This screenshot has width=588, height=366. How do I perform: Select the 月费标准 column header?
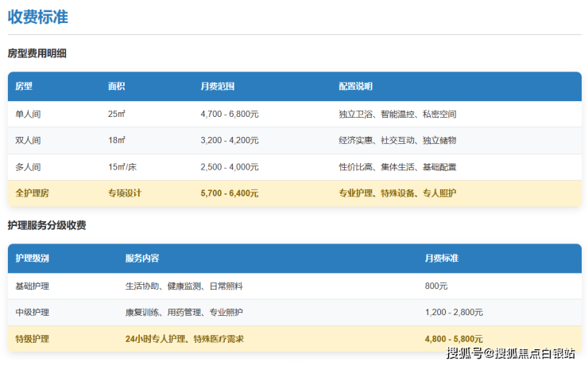[441, 259]
